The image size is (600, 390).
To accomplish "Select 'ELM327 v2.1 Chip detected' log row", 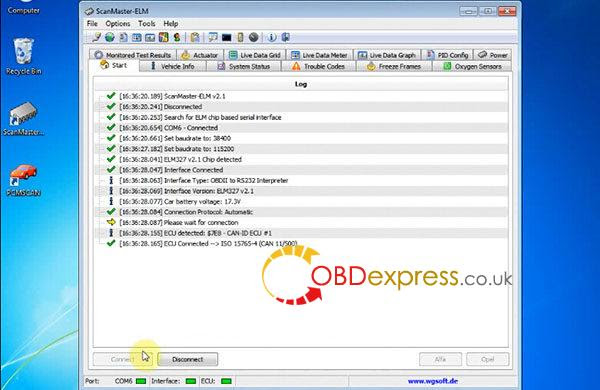I will pyautogui.click(x=301, y=159).
